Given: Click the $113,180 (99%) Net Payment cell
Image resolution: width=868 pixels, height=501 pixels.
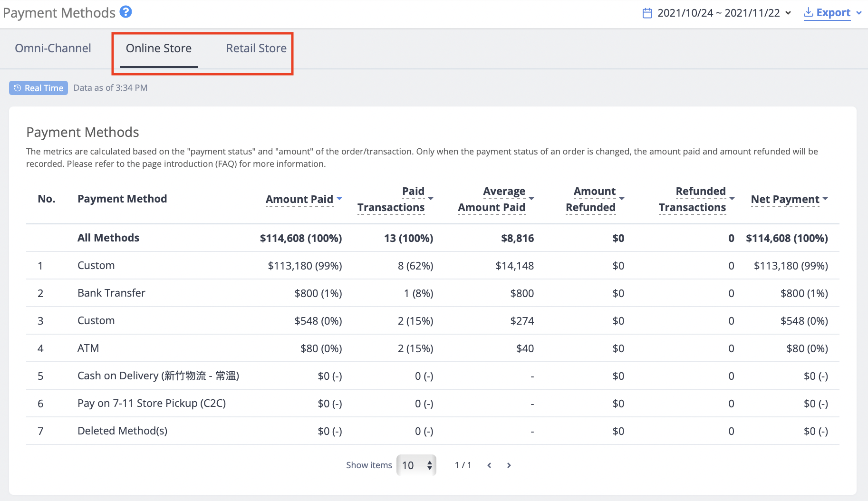Looking at the screenshot, I should click(x=791, y=266).
